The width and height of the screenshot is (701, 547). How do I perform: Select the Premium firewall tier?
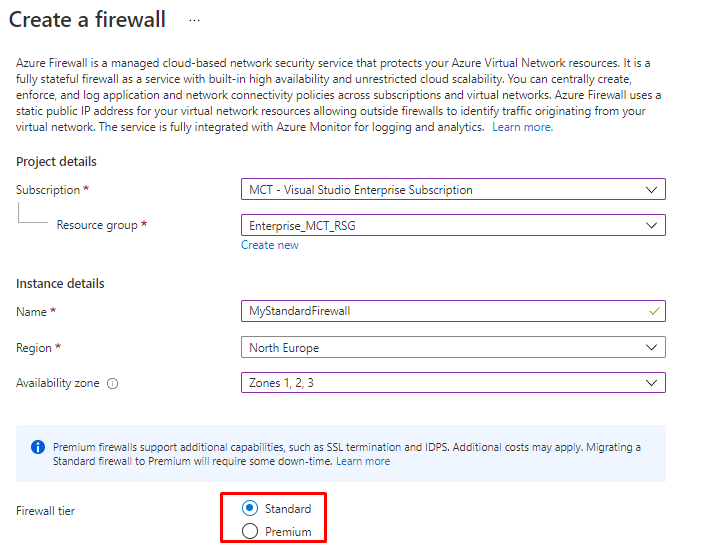pyautogui.click(x=250, y=531)
